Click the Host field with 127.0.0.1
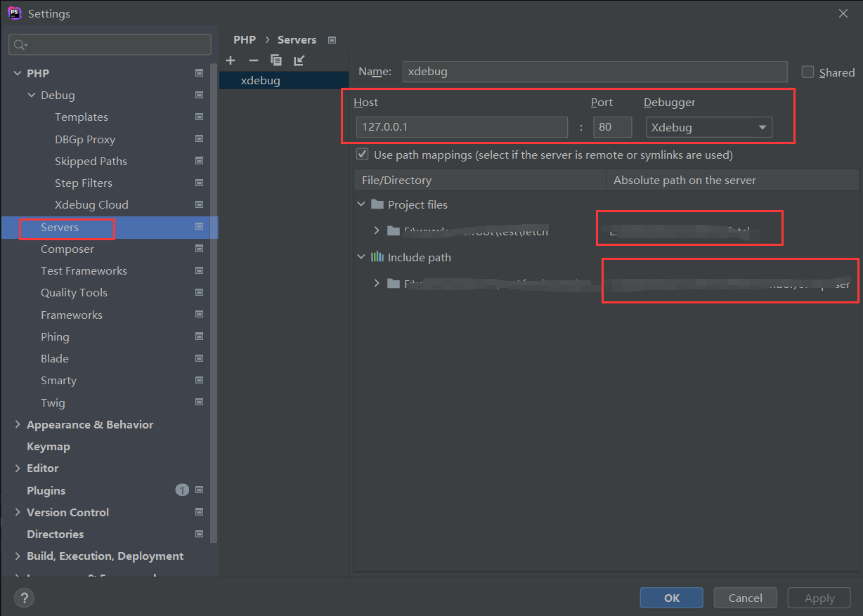The image size is (863, 616). (x=462, y=127)
